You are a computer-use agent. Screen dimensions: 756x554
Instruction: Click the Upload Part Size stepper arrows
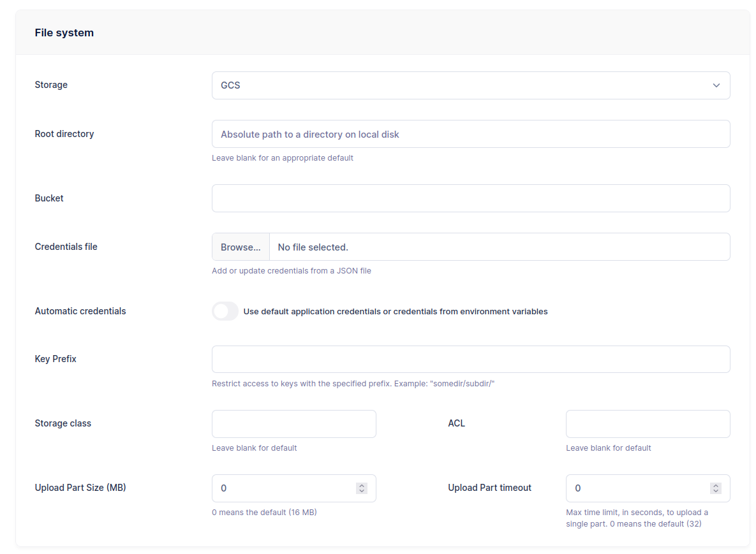coord(362,488)
